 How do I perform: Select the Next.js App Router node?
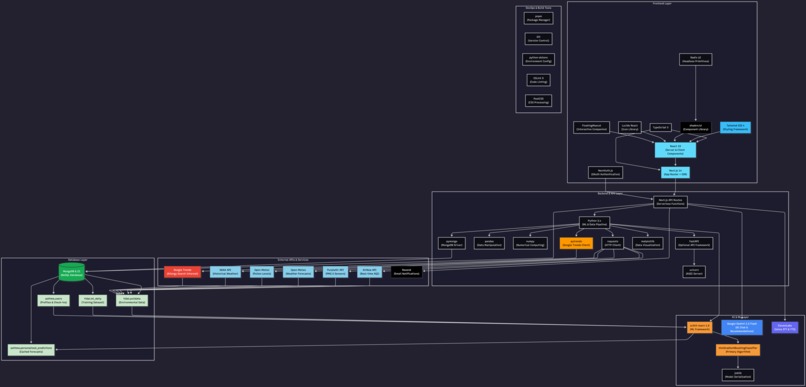click(675, 173)
